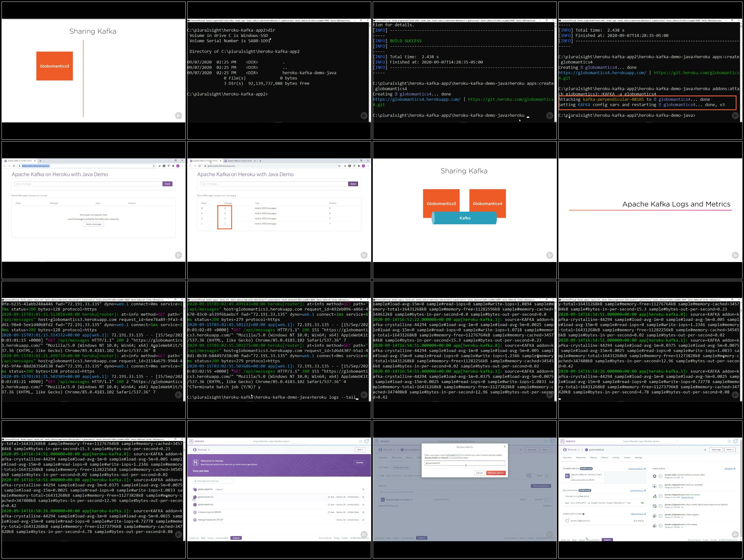744x560 pixels.
Task: Open the Personal dropdown beside the globomantics4 breadcrumb
Action: 572,450
